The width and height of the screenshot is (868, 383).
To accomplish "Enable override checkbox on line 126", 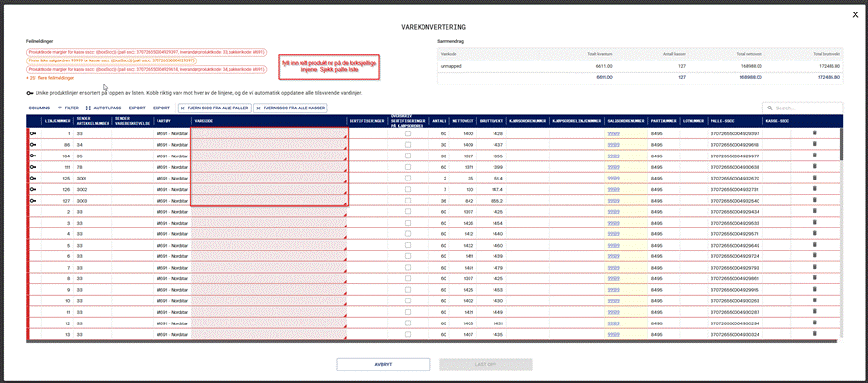I will click(408, 189).
